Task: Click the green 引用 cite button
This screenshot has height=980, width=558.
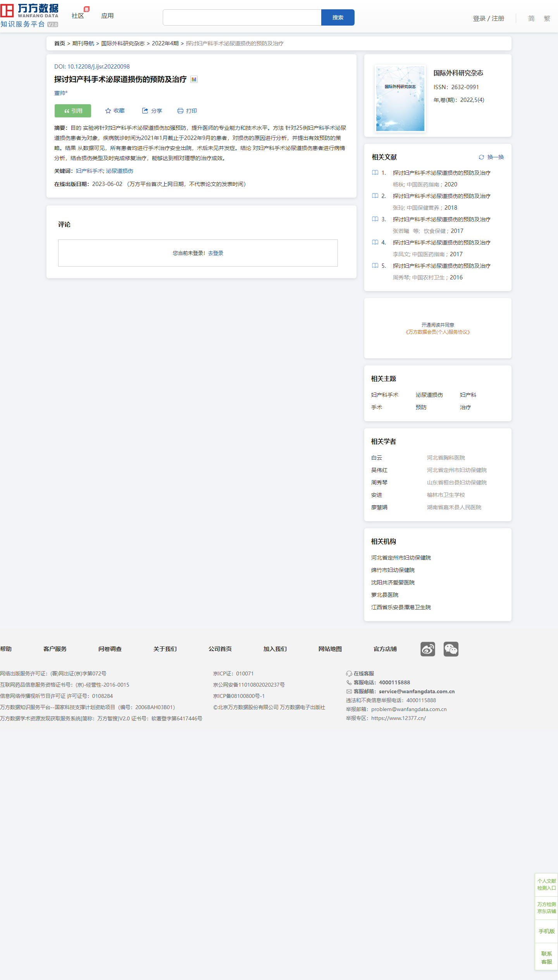Action: (x=73, y=111)
